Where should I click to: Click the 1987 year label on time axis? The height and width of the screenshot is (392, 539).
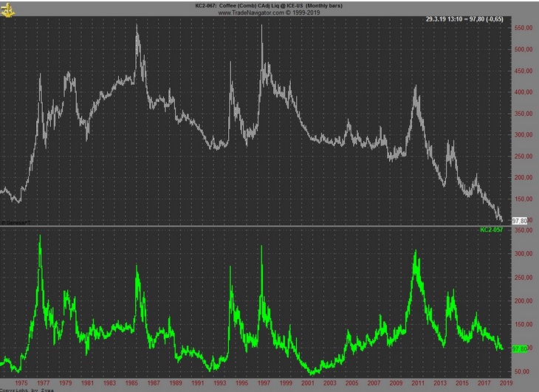[154, 383]
